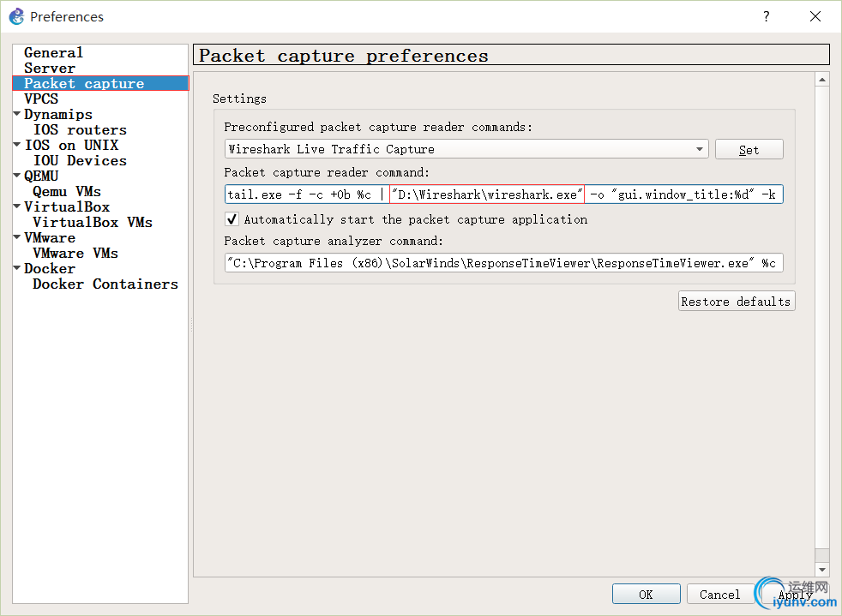The image size is (842, 616).
Task: Select IOU Devices entry
Action: (80, 160)
